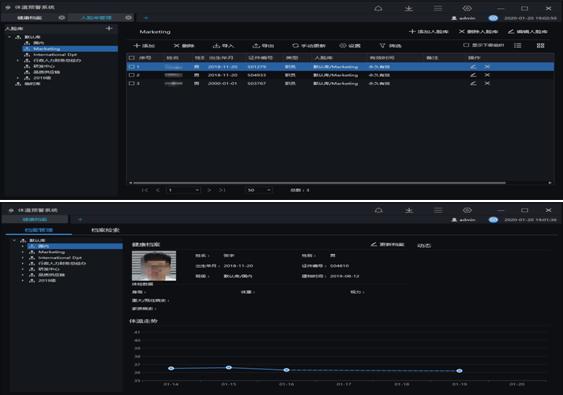Open the funnel filter icon in toolbar
Viewport: 563px width, 395px height.
coord(382,46)
